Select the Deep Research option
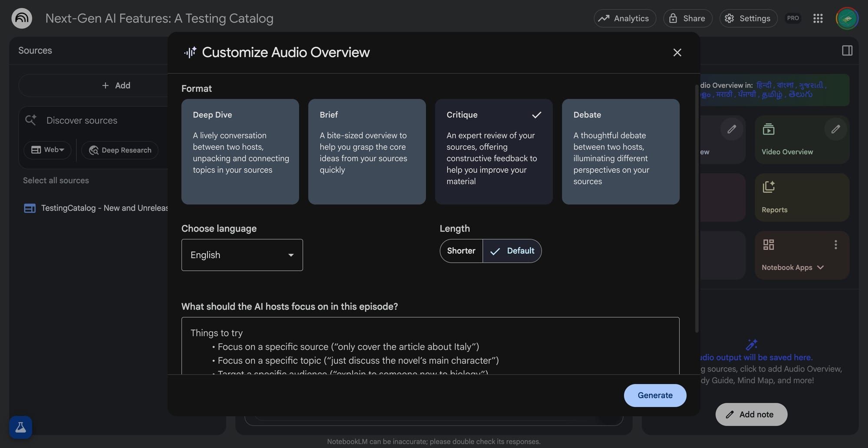The image size is (868, 448). point(120,150)
